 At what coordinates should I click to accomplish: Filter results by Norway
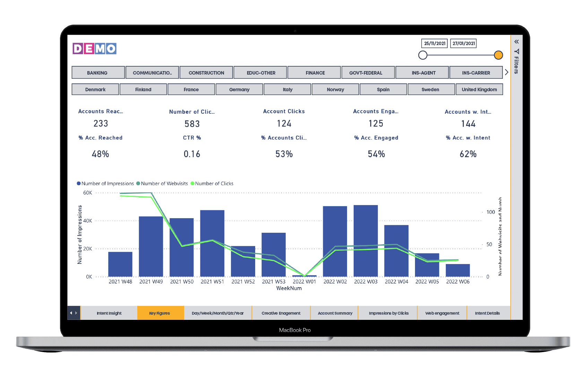click(x=335, y=89)
